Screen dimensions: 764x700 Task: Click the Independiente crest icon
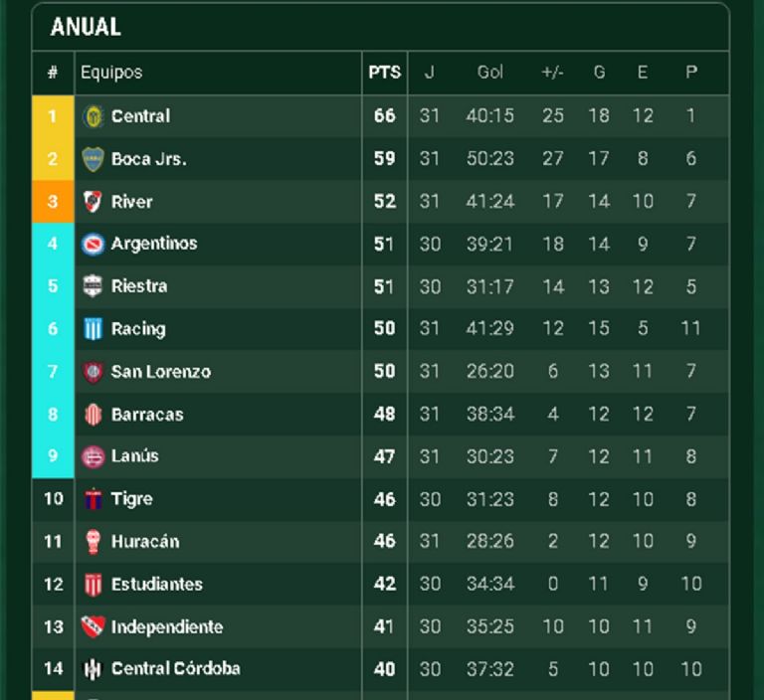(93, 626)
